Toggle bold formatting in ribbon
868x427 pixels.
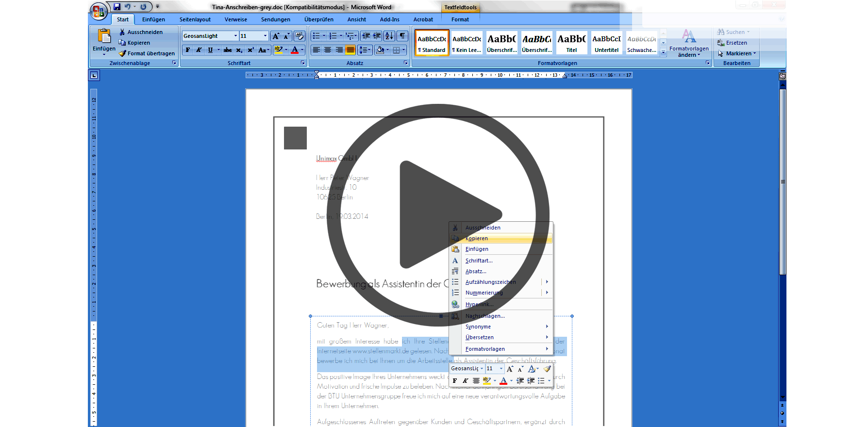click(188, 50)
